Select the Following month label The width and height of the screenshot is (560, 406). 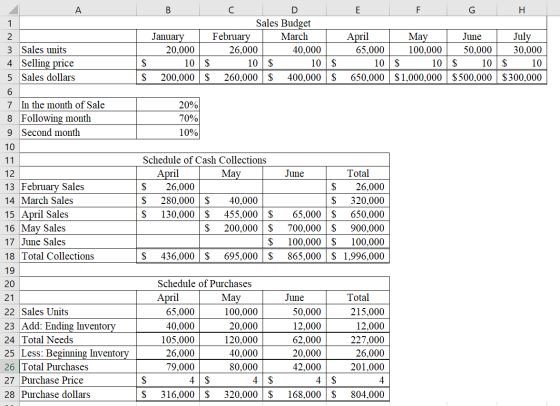[78, 118]
